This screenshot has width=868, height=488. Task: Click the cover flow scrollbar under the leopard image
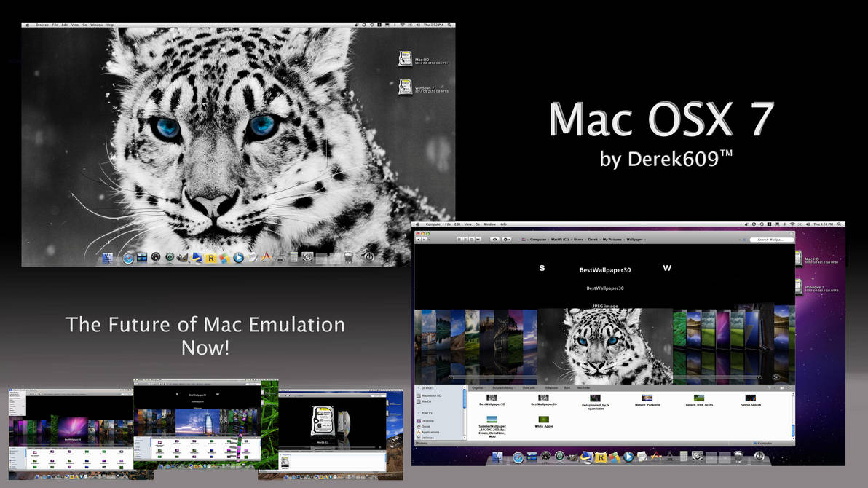[x=604, y=377]
